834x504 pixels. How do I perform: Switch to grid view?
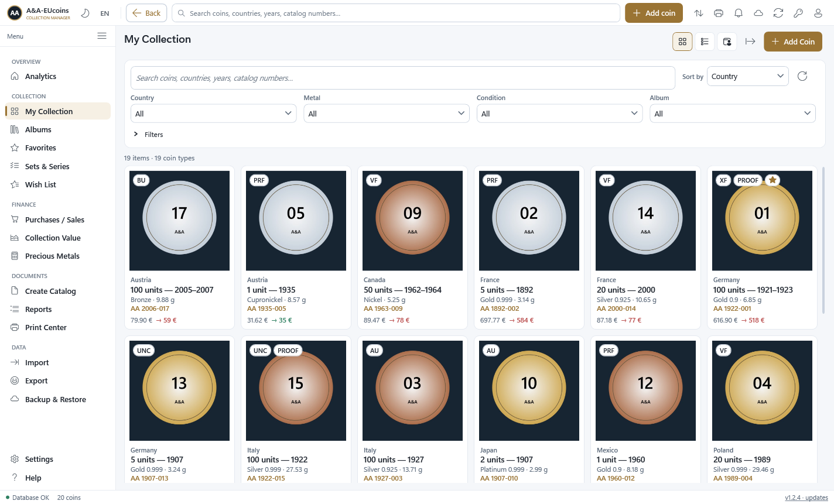682,42
